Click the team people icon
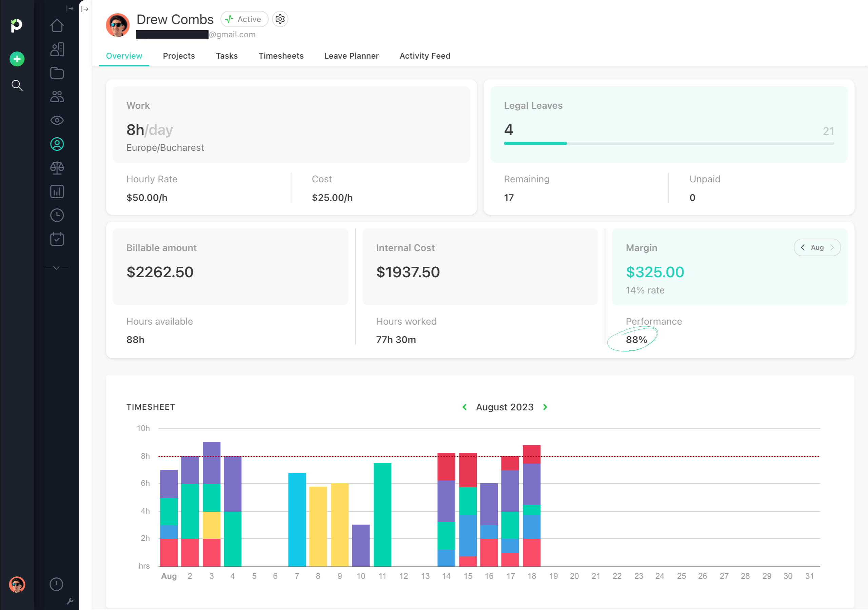The width and height of the screenshot is (868, 610). click(x=57, y=97)
